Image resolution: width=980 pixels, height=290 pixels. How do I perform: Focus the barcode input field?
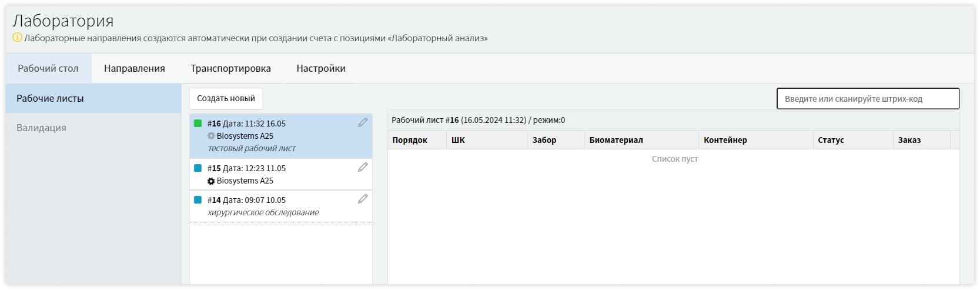pyautogui.click(x=868, y=99)
